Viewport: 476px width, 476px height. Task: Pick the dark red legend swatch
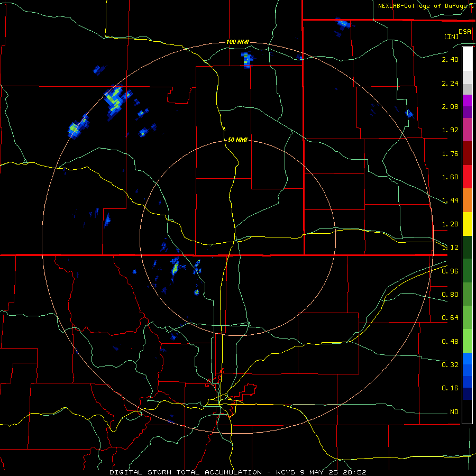[467, 153]
